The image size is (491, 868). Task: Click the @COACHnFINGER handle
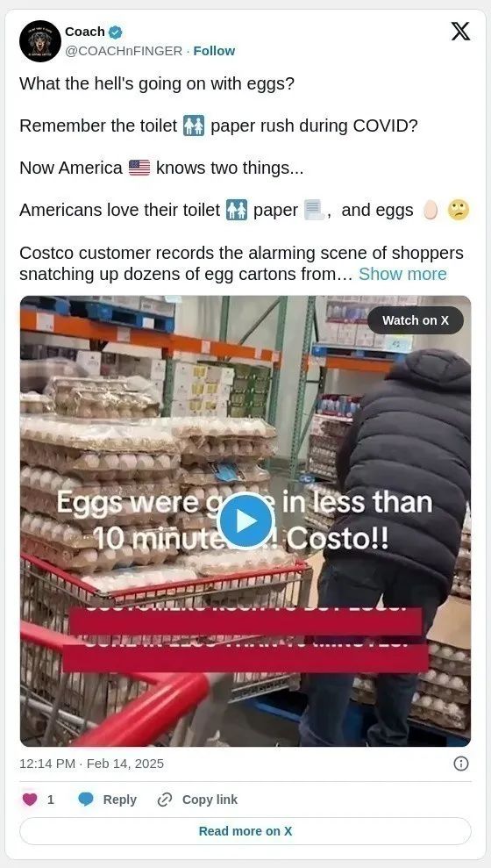tap(124, 51)
